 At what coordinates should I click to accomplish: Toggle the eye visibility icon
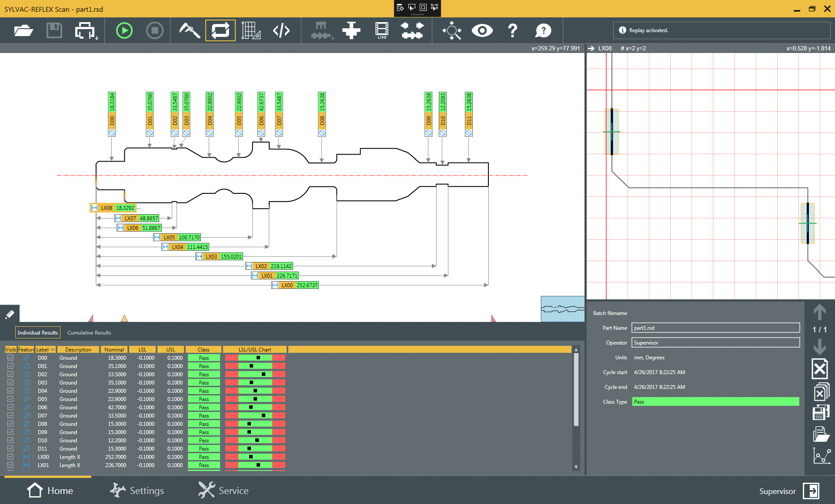pos(482,31)
